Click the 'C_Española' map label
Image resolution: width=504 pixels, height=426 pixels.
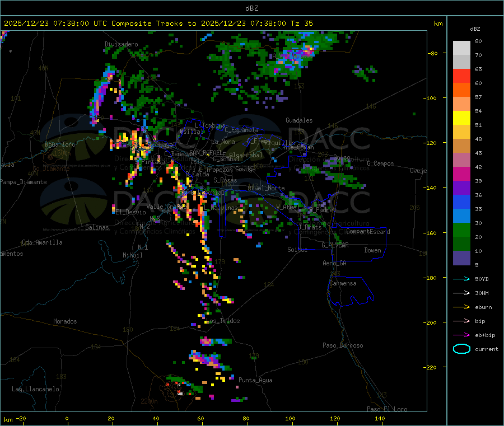[x=242, y=130]
